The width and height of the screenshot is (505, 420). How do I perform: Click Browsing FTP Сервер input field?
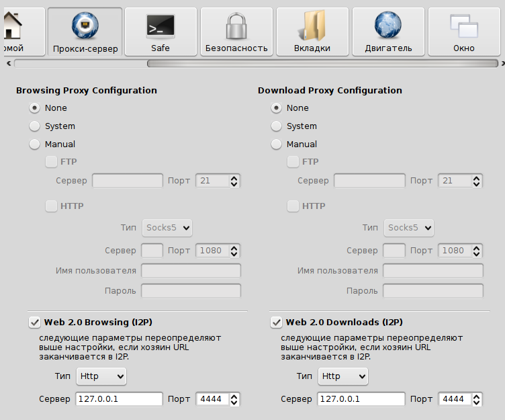(x=128, y=181)
